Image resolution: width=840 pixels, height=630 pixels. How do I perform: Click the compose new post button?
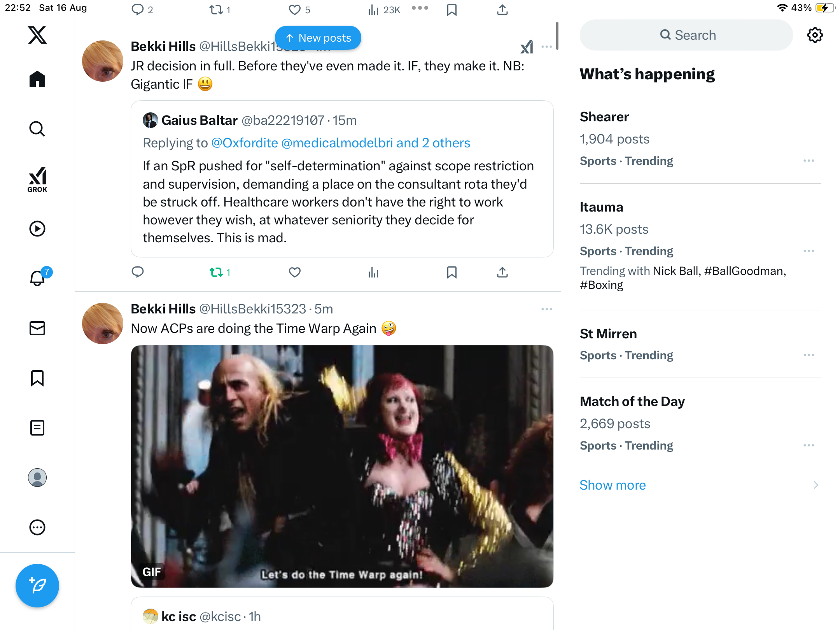click(x=37, y=585)
